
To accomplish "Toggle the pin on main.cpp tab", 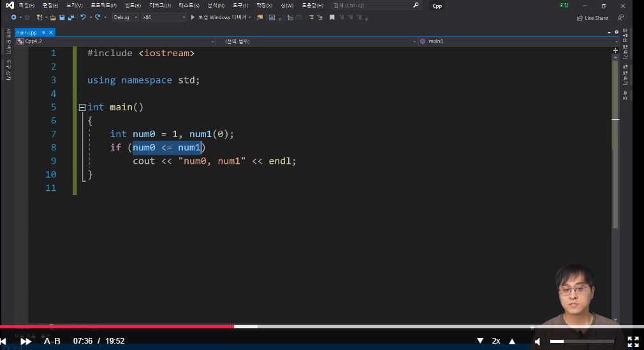I will point(43,33).
